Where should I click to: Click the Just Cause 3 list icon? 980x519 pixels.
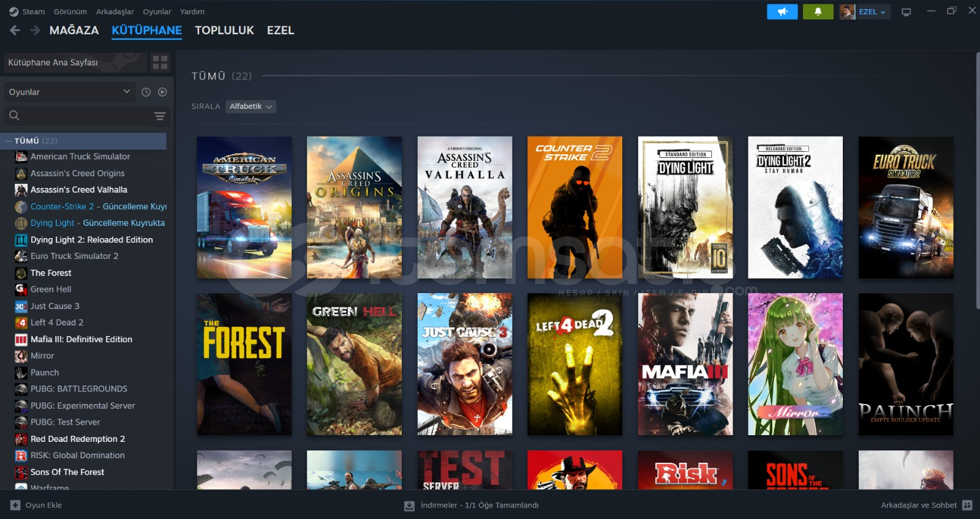tap(21, 306)
